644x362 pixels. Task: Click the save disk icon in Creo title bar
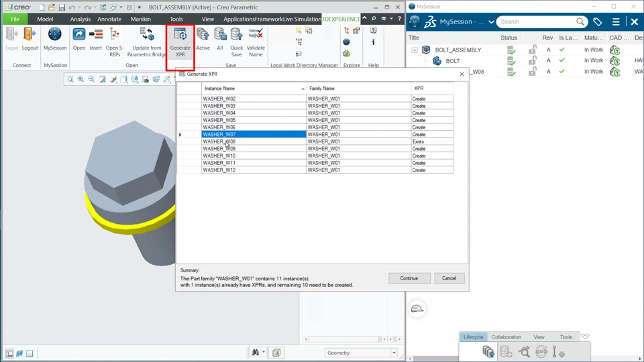pyautogui.click(x=62, y=7)
